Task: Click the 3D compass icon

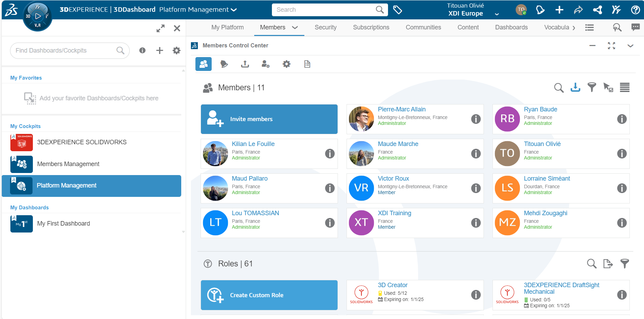Action: coord(37,16)
